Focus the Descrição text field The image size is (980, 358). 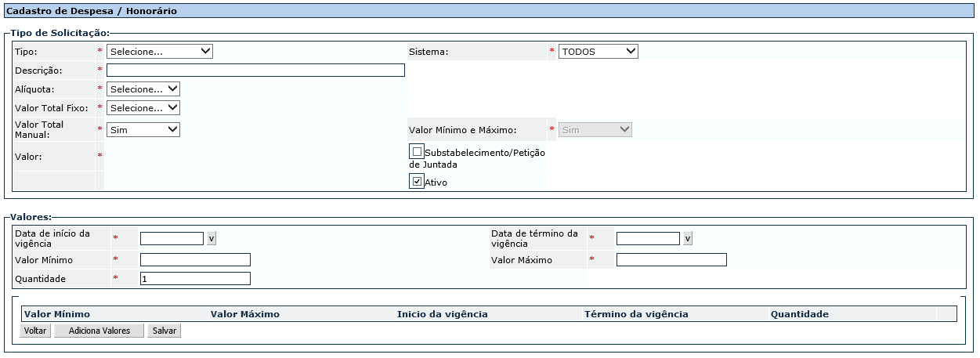(255, 70)
